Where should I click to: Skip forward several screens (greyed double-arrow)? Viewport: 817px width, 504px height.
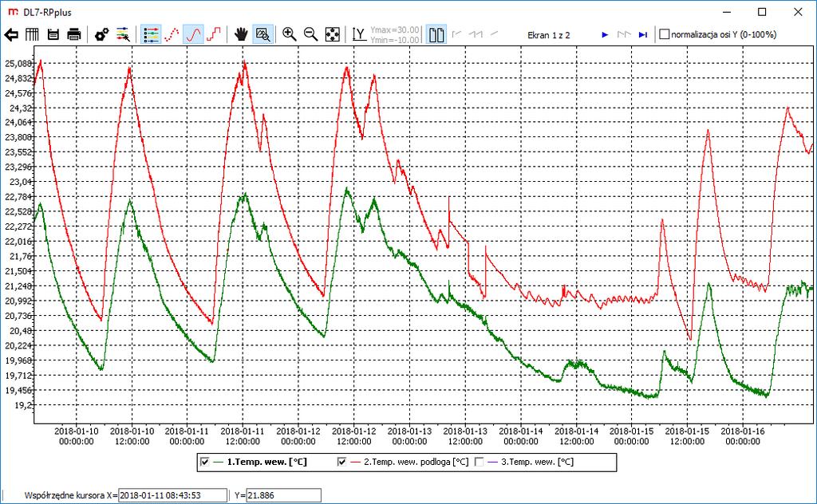[x=624, y=35]
